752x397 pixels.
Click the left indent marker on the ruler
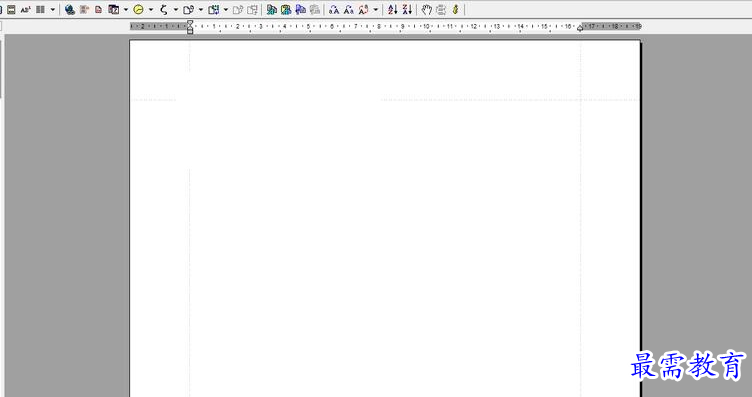point(190,27)
